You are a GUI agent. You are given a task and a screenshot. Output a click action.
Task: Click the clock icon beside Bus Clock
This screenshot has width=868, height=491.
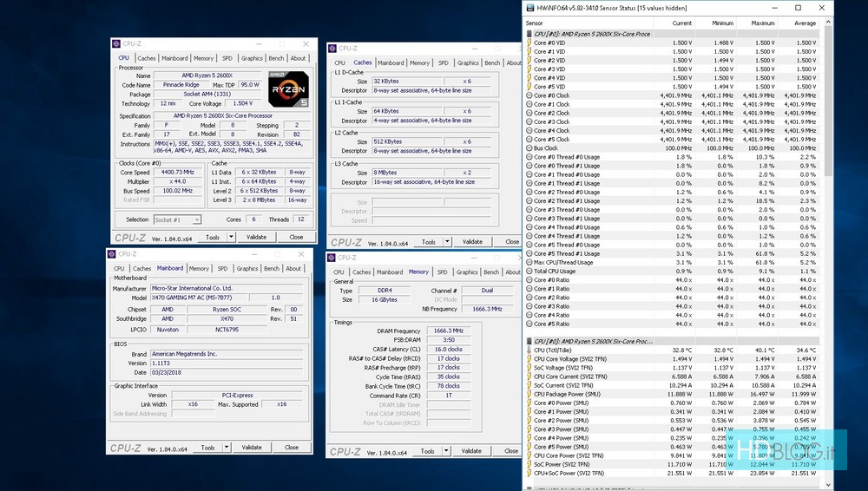[x=529, y=148]
